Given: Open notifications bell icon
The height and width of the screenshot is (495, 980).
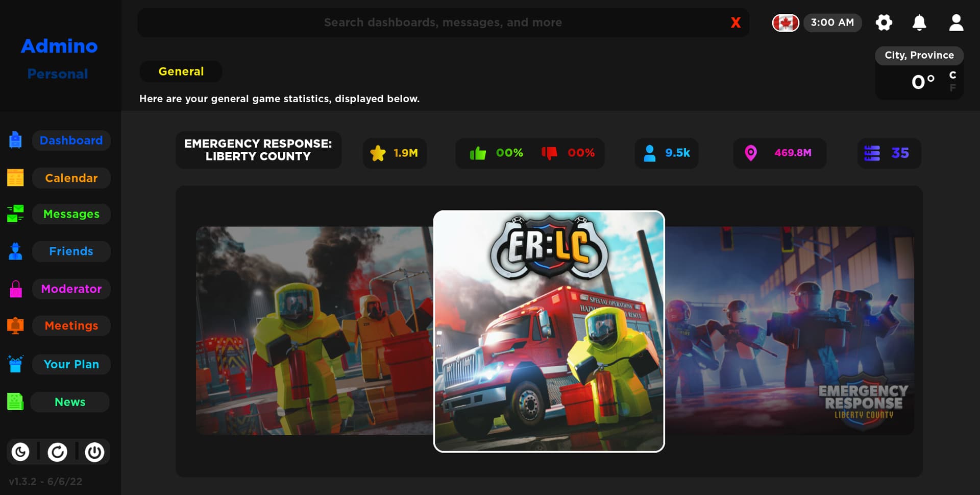Looking at the screenshot, I should 919,22.
